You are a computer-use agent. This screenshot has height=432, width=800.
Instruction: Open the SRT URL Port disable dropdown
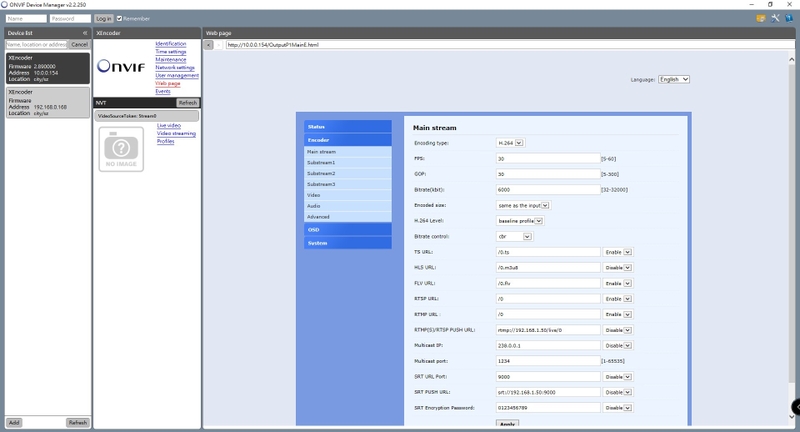coord(618,377)
